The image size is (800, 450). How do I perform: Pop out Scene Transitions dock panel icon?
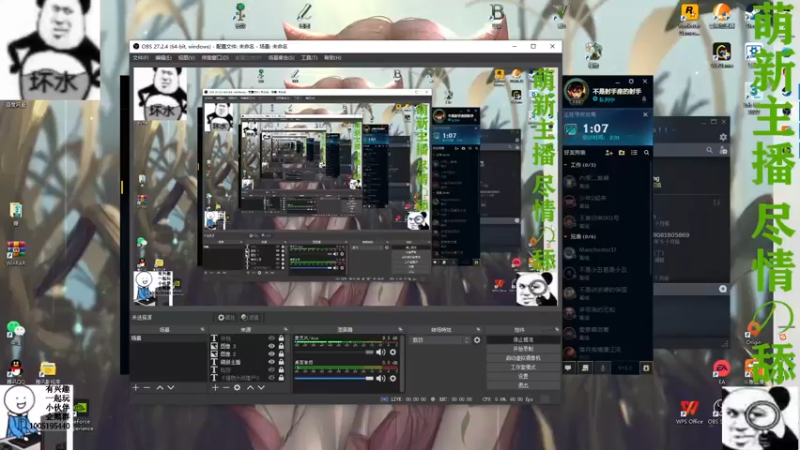tap(478, 330)
